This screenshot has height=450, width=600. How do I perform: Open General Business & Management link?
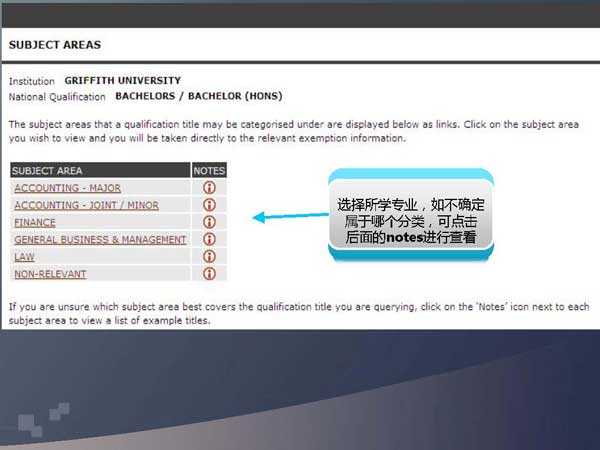coord(100,239)
